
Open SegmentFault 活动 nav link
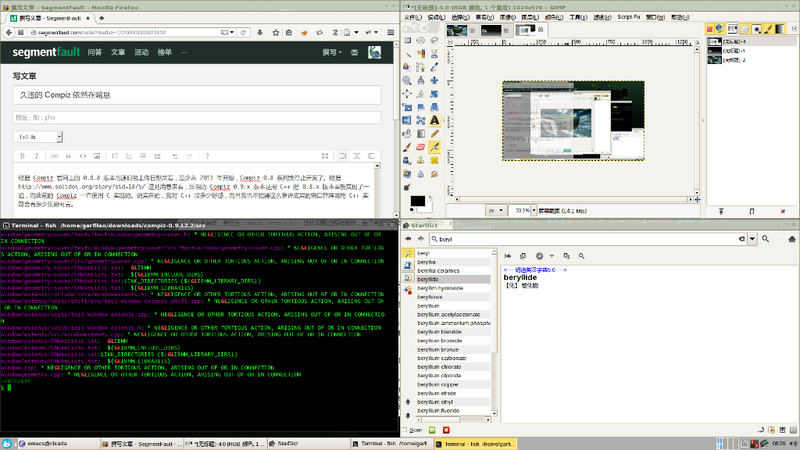pyautogui.click(x=141, y=52)
